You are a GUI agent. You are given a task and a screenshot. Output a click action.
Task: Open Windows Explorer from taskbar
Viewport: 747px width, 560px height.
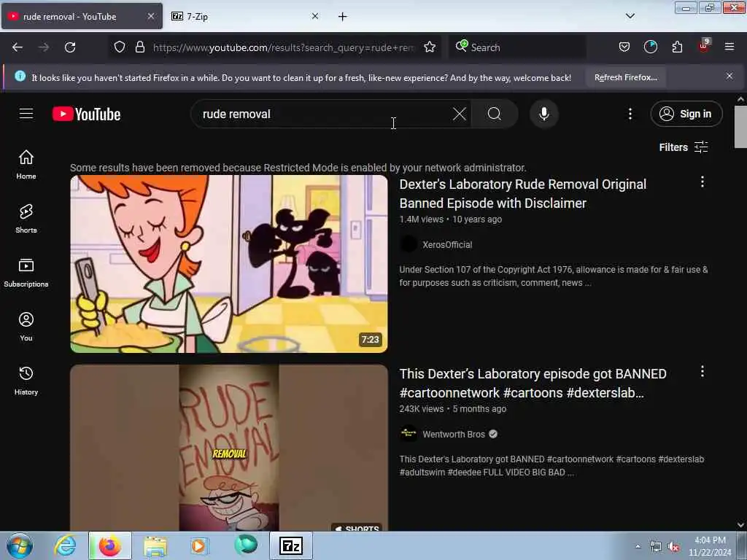point(155,545)
